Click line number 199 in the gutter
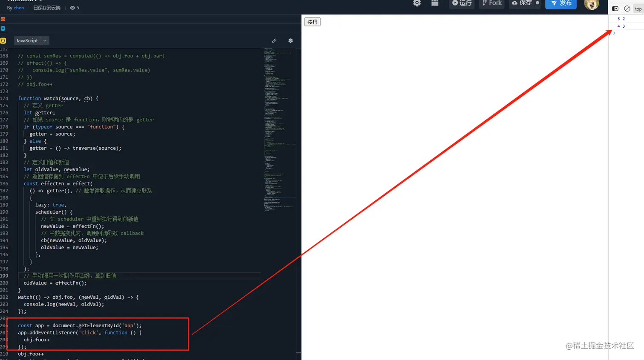The height and width of the screenshot is (360, 644). (4, 276)
